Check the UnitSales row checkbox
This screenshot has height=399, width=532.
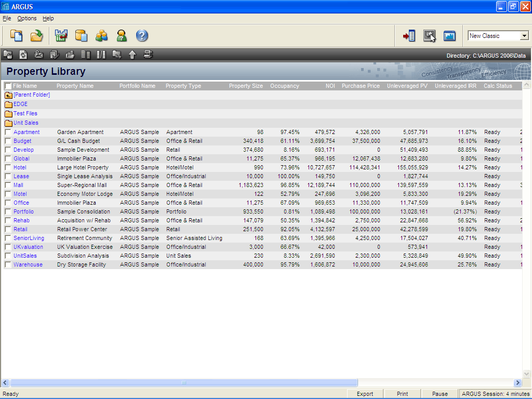(x=8, y=256)
